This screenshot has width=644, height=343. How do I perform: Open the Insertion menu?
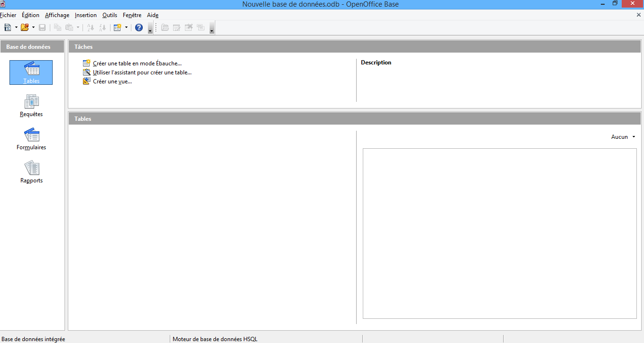click(x=86, y=15)
